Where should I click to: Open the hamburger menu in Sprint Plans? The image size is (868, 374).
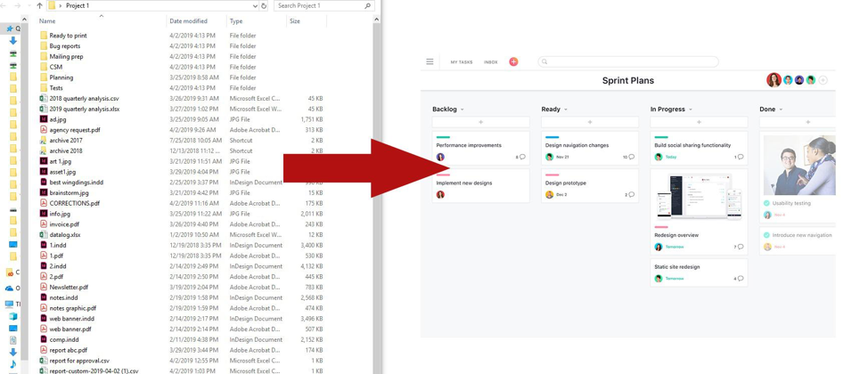coord(430,62)
